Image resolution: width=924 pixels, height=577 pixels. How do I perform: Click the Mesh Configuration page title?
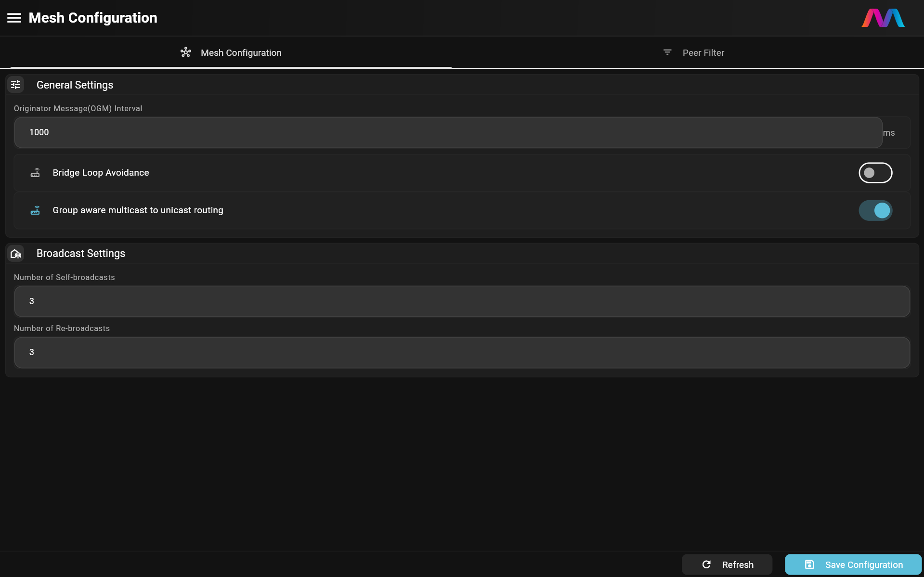[93, 18]
